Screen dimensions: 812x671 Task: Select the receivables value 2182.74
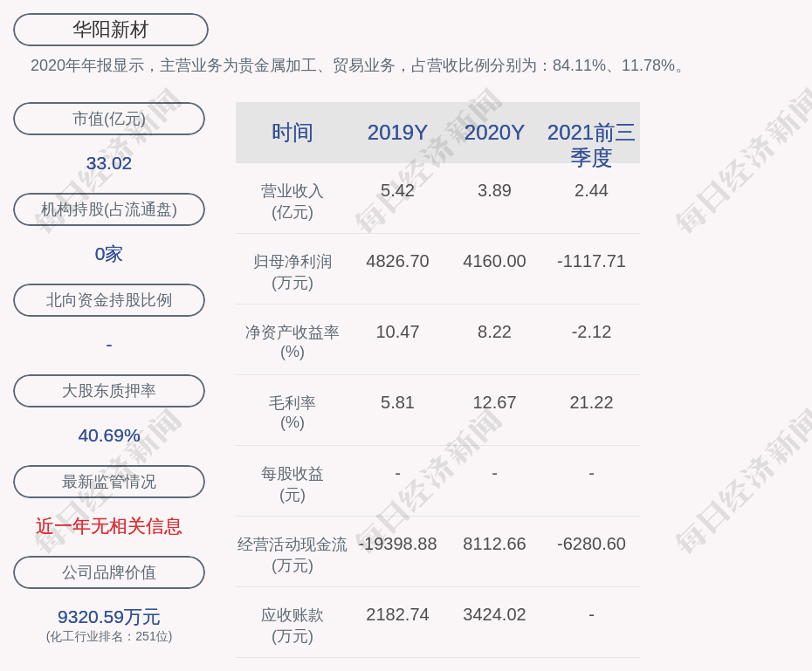pos(398,614)
